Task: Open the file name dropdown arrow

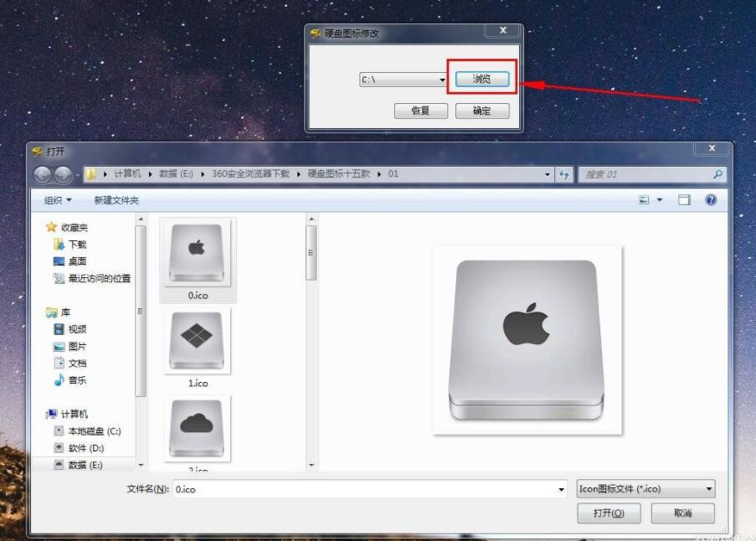Action: [561, 489]
